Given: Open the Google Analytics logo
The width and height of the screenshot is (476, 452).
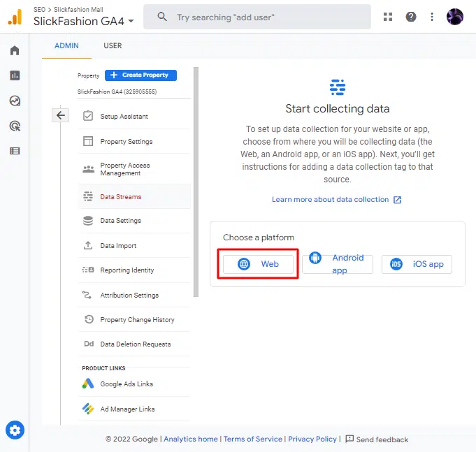Looking at the screenshot, I should tap(15, 17).
